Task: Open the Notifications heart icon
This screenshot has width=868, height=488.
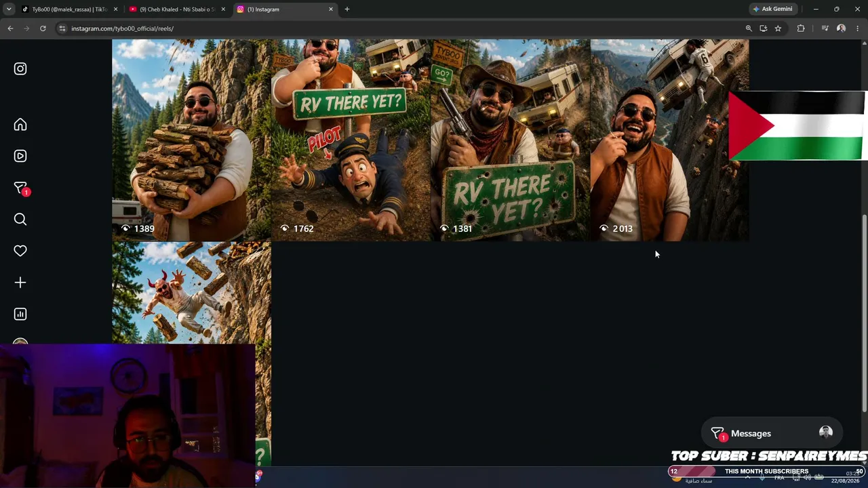Action: pos(20,251)
